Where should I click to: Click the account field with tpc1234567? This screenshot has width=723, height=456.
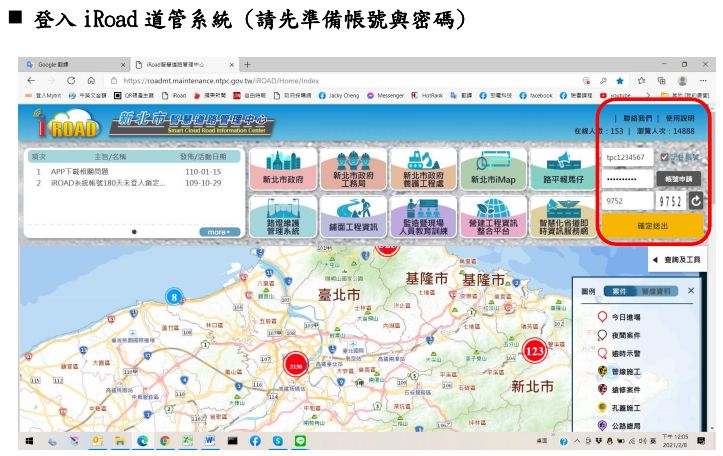click(627, 157)
